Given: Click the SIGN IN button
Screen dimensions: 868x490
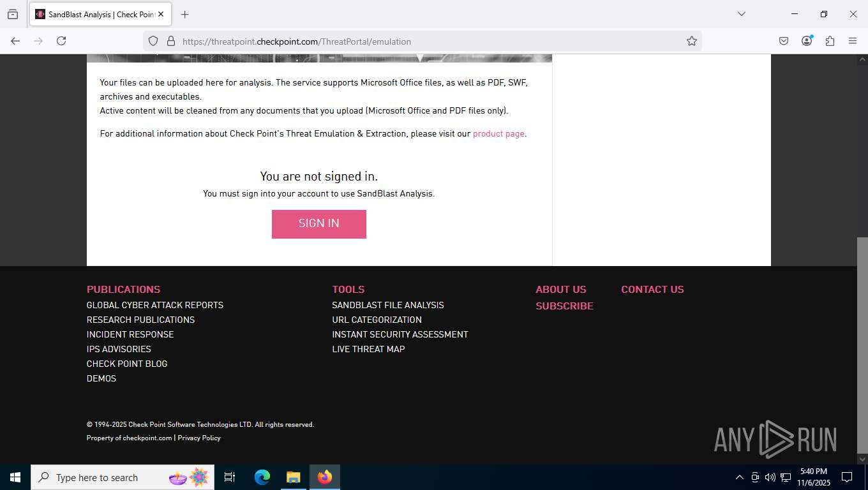Looking at the screenshot, I should [x=319, y=224].
